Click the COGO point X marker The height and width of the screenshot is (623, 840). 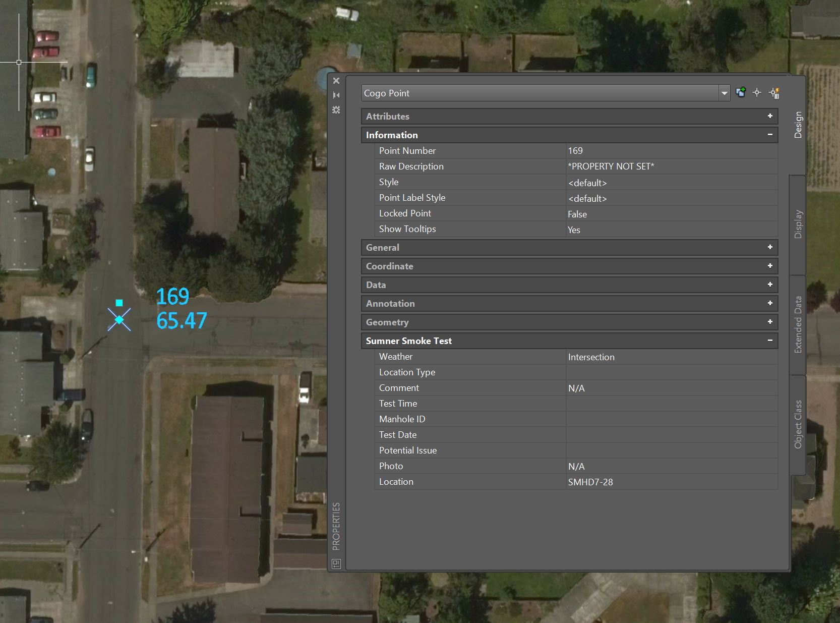(x=119, y=320)
